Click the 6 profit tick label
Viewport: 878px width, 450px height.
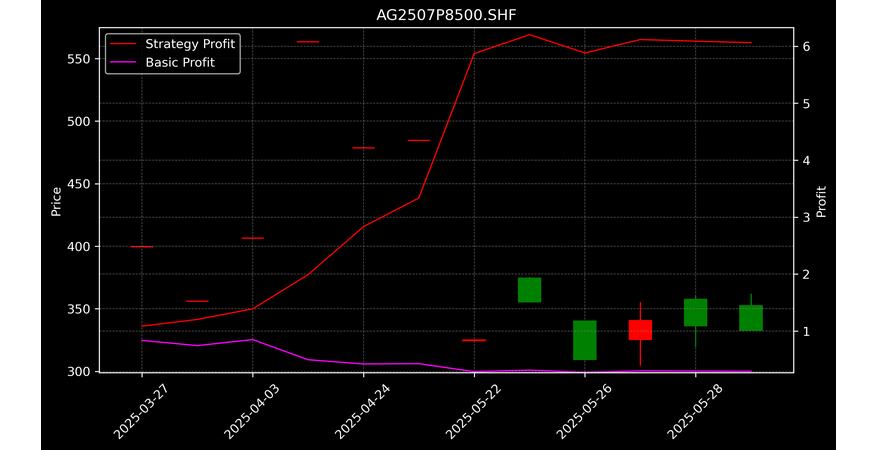(806, 46)
